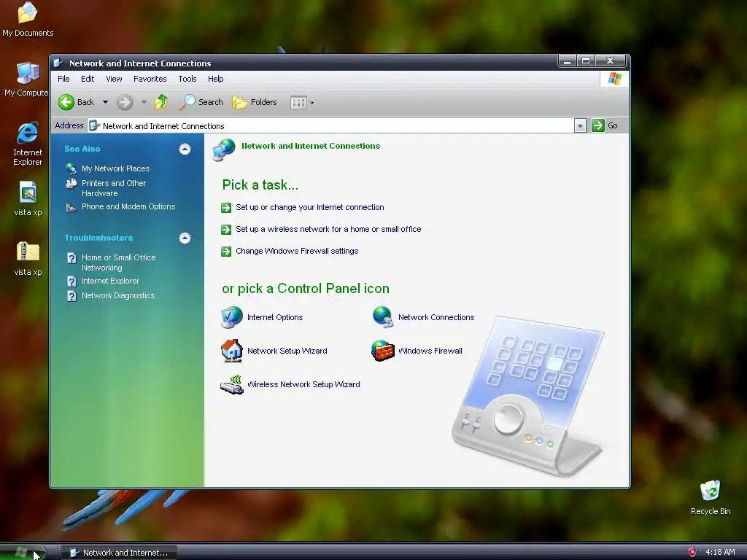The height and width of the screenshot is (560, 747).
Task: Click the Internet Explorer troubleshooter link
Action: (111, 281)
